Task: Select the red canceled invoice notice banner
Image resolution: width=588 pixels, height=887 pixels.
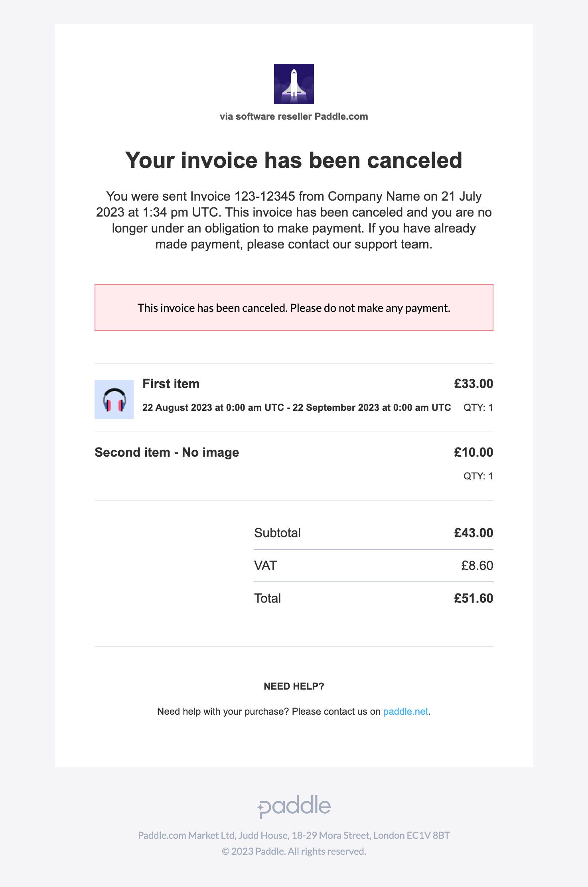Action: click(294, 307)
